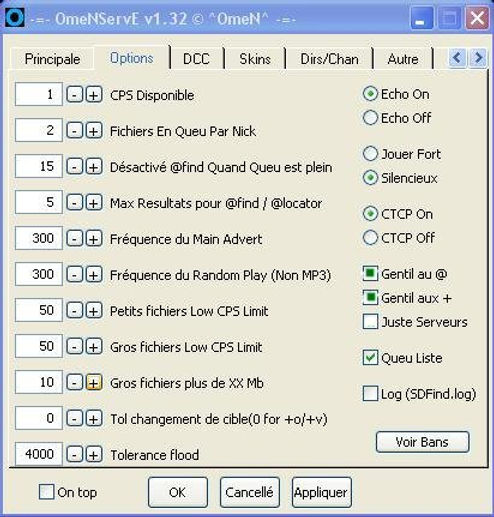Lower Fréquence du Main Advert value
Image resolution: width=494 pixels, height=517 pixels.
pos(74,239)
